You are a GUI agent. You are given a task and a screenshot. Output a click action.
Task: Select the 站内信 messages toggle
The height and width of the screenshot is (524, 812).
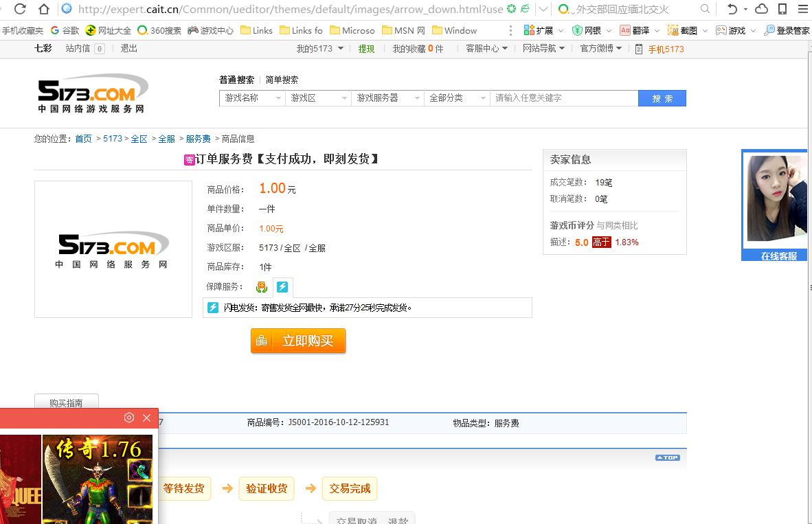pyautogui.click(x=78, y=49)
